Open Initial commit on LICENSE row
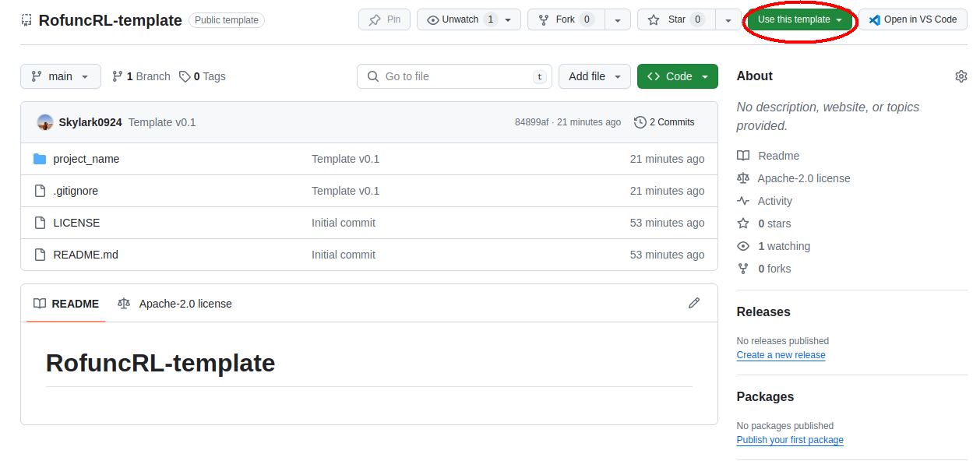 click(x=344, y=223)
